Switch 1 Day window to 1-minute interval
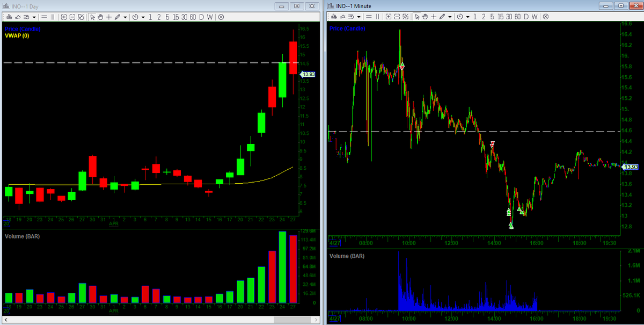The image size is (644, 325). [150, 17]
